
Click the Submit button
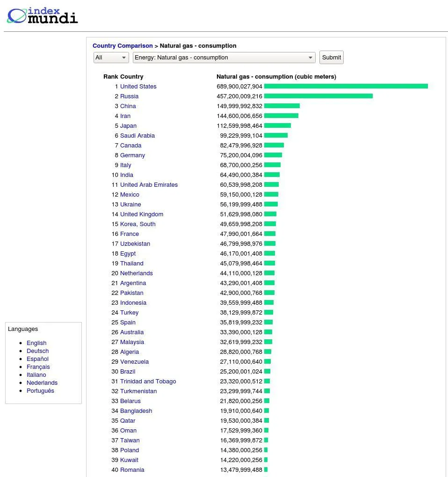pyautogui.click(x=331, y=58)
